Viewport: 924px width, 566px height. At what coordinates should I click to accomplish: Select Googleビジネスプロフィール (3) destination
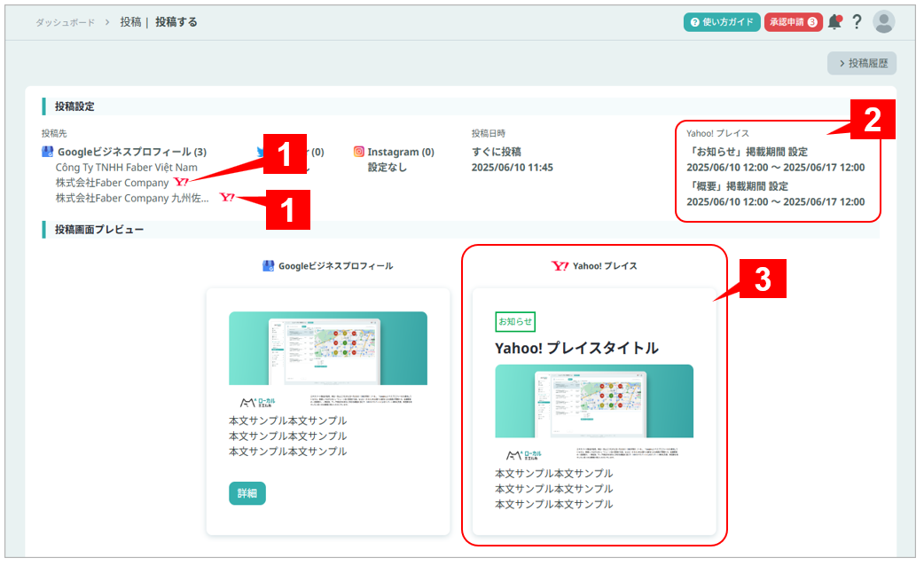[132, 152]
